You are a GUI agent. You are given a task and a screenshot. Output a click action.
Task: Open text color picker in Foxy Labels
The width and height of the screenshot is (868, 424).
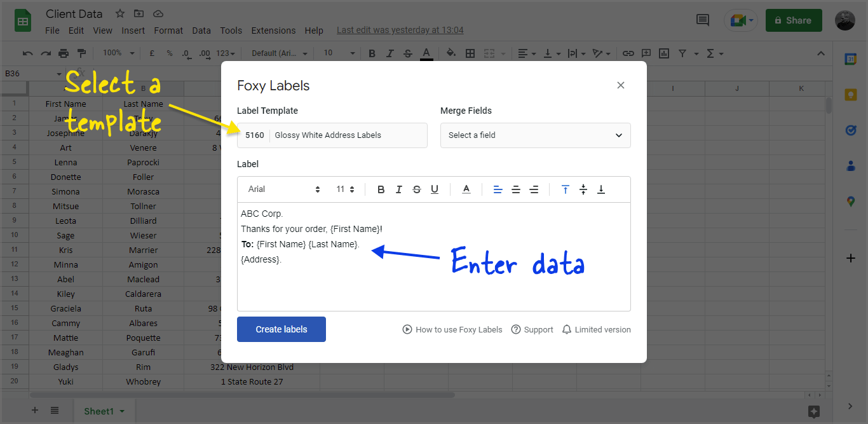466,189
